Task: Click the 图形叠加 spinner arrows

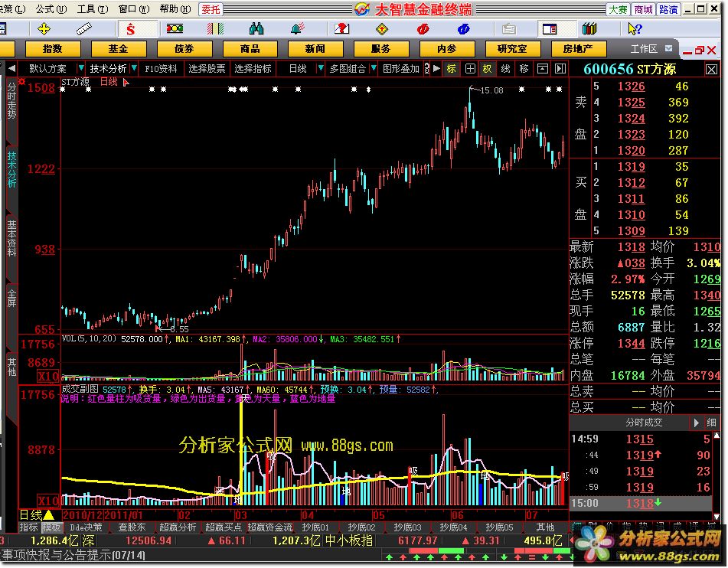Action: click(426, 69)
